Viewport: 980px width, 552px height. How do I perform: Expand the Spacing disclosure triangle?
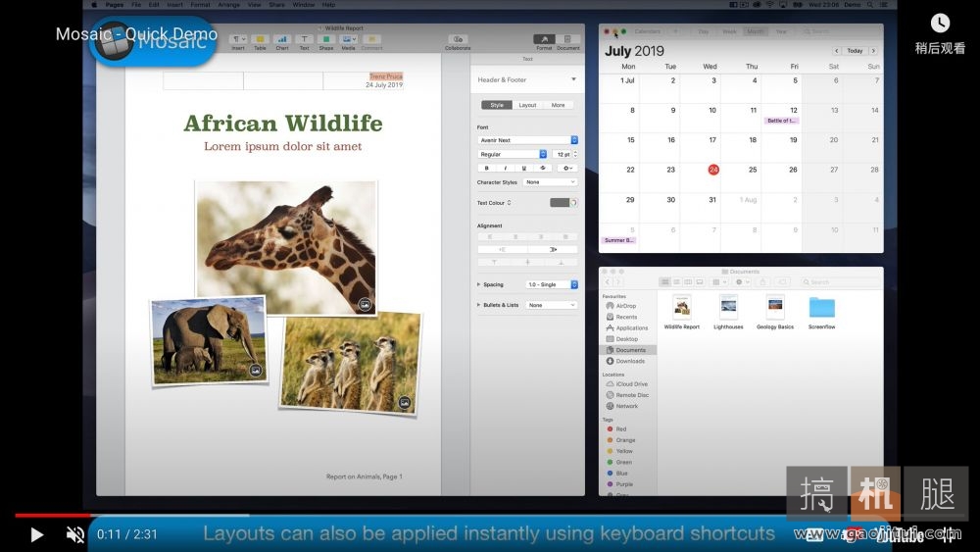pos(479,284)
